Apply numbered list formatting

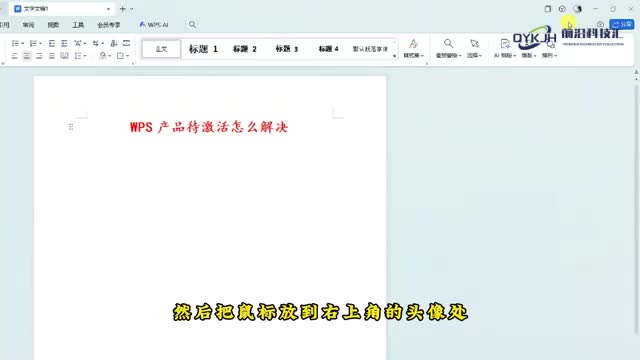pos(33,43)
